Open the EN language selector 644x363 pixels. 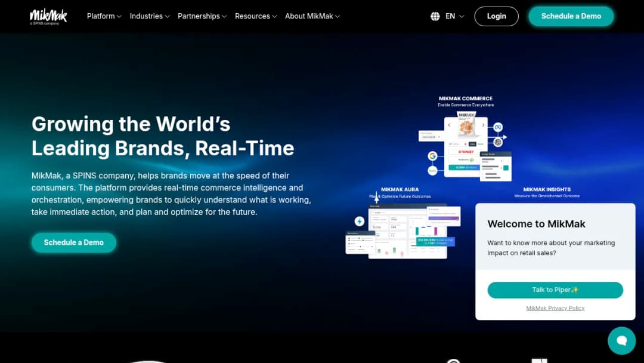pyautogui.click(x=454, y=17)
